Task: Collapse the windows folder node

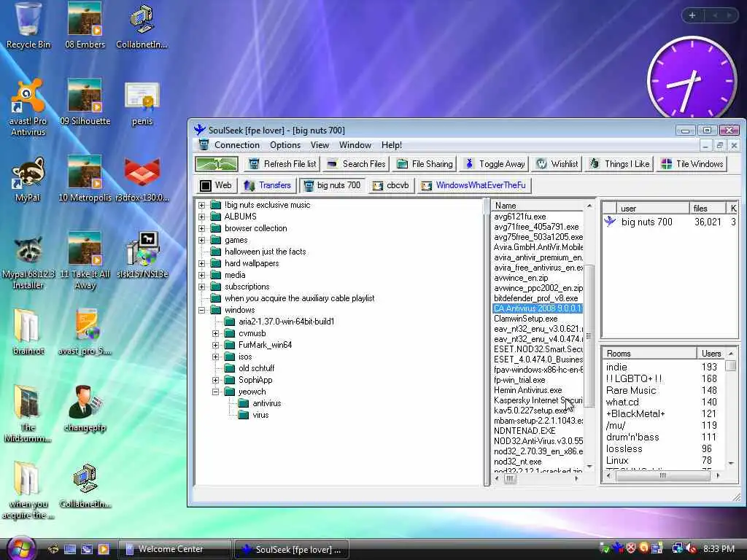Action: point(201,310)
